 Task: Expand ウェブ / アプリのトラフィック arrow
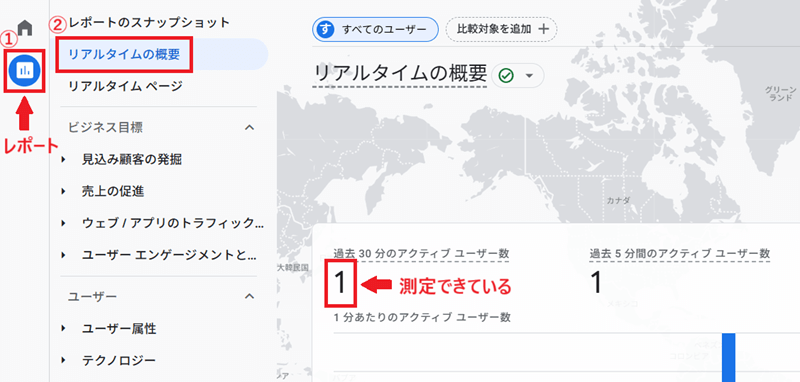(x=64, y=223)
